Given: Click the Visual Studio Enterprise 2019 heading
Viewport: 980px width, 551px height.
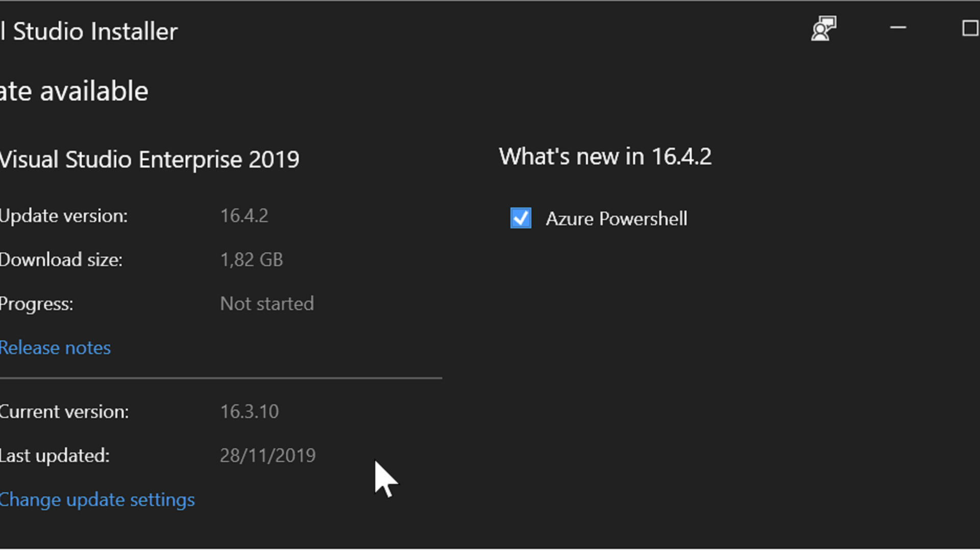Looking at the screenshot, I should (149, 160).
